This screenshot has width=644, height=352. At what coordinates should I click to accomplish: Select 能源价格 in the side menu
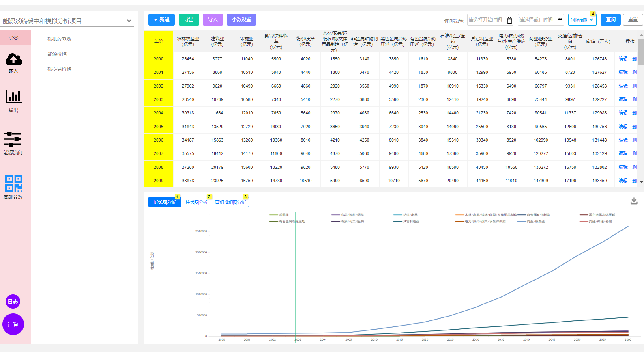tap(57, 54)
